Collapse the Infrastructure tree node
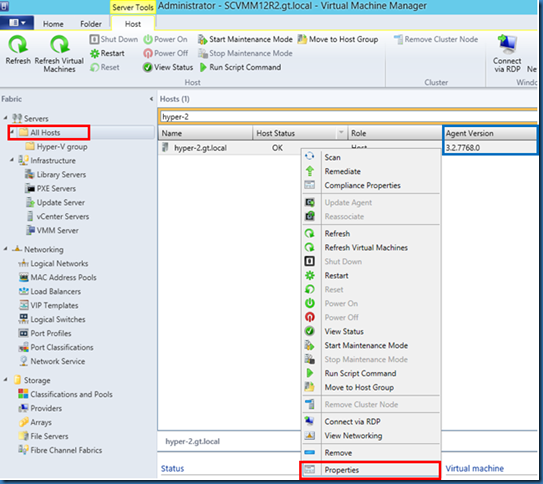This screenshot has height=484, width=543. 12,160
